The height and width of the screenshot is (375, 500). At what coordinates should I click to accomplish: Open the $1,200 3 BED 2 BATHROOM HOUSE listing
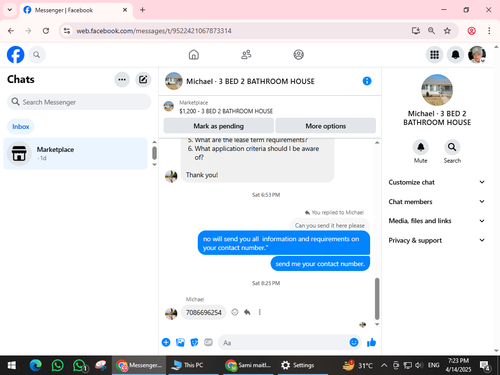(x=226, y=111)
